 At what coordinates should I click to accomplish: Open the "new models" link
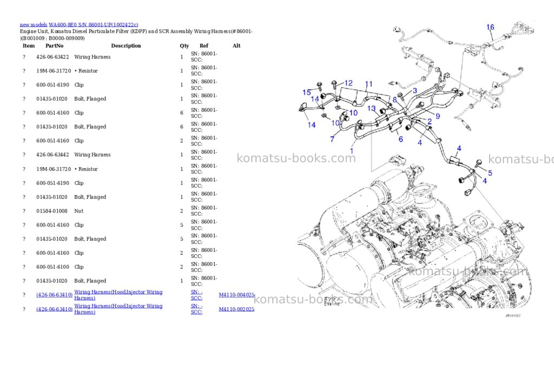point(34,25)
